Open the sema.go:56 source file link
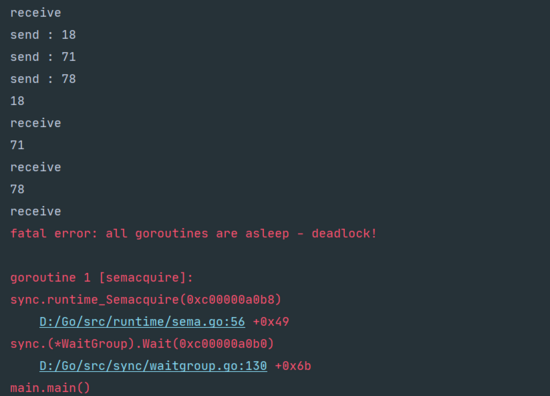 click(x=142, y=322)
